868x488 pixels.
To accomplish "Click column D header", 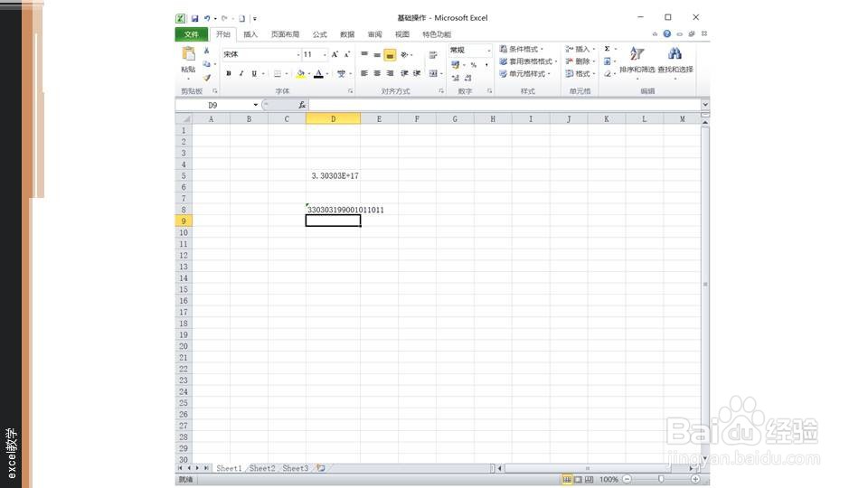I will (x=334, y=119).
